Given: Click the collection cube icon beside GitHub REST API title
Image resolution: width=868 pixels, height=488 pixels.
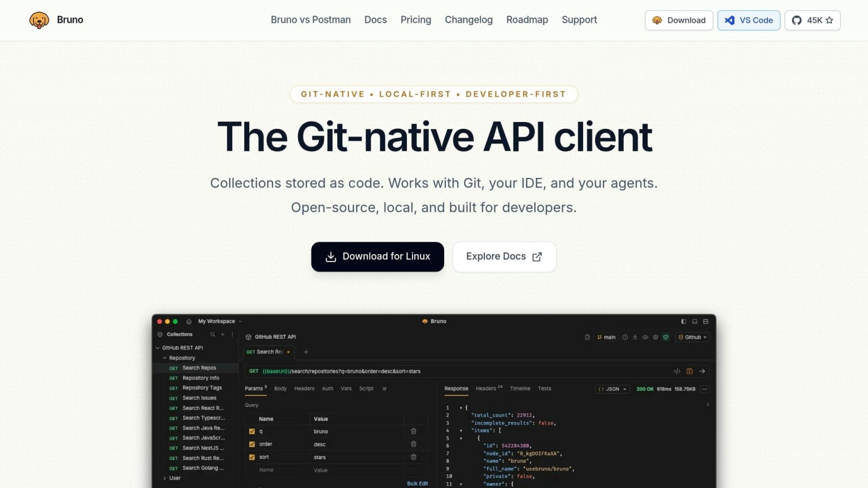Looking at the screenshot, I should click(x=248, y=337).
